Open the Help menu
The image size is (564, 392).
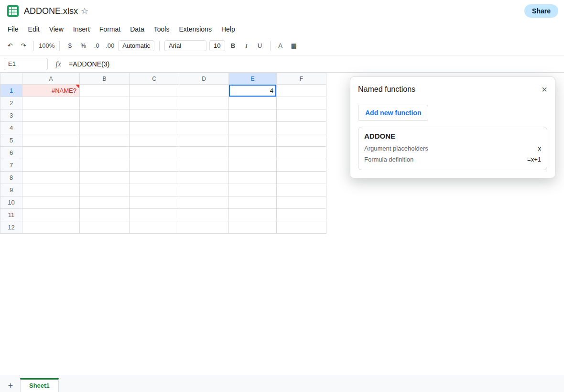tap(228, 29)
